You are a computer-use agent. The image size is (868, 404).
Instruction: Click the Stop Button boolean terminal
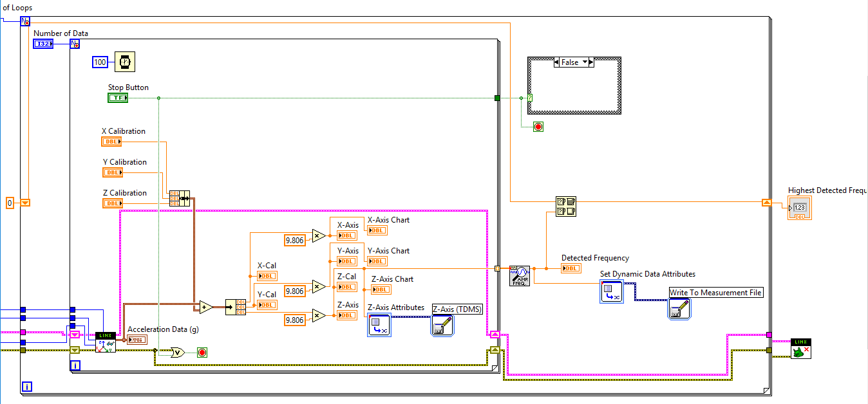tap(118, 98)
